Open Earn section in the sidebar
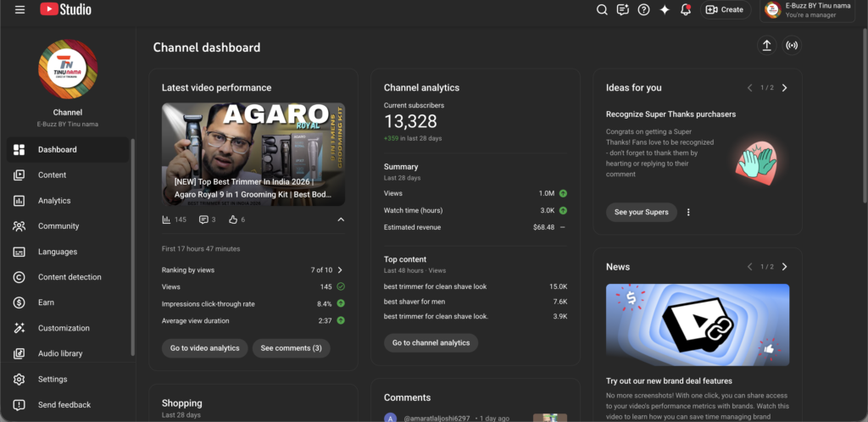This screenshot has width=868, height=422. pyautogui.click(x=46, y=303)
